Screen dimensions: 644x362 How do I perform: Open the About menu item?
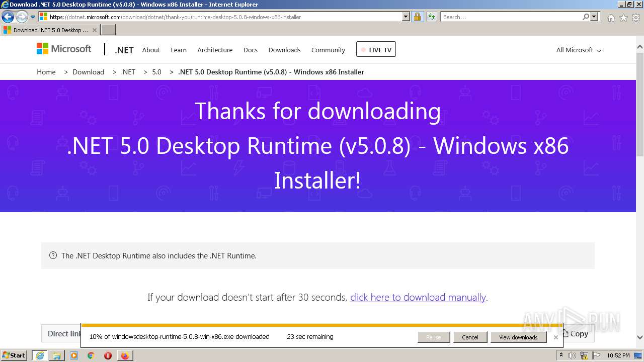(x=151, y=50)
